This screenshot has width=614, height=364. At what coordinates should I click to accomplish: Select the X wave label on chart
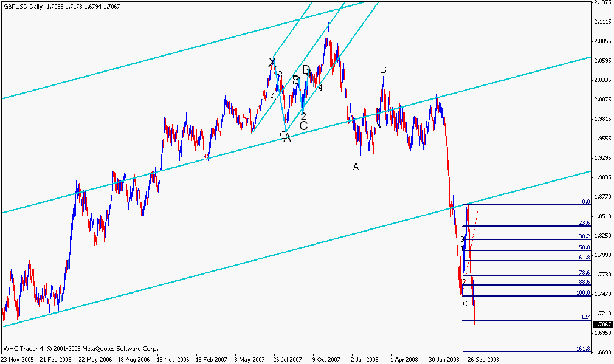pyautogui.click(x=272, y=62)
